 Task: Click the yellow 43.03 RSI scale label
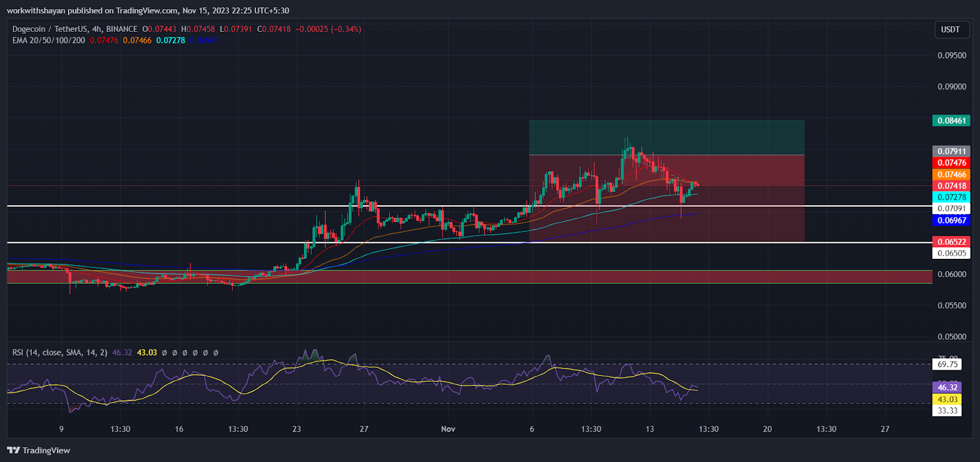click(x=948, y=399)
